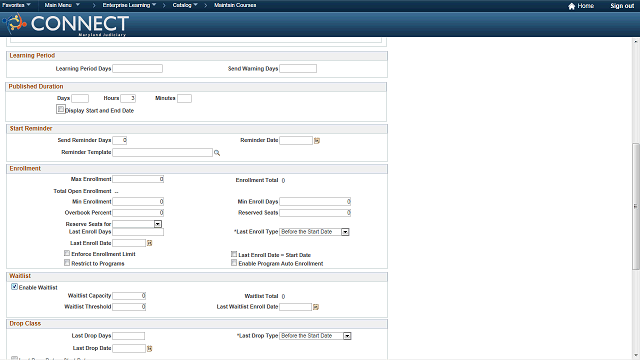Click the Published Duration Hours field

tap(128, 98)
